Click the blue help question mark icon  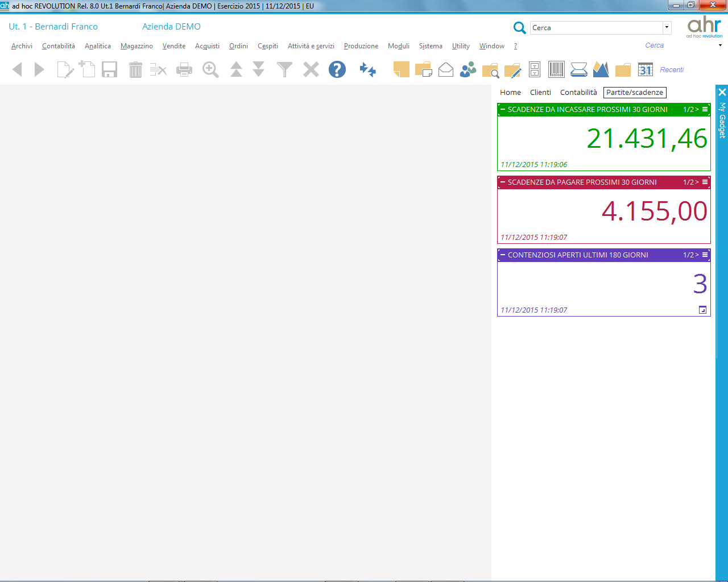pyautogui.click(x=337, y=69)
